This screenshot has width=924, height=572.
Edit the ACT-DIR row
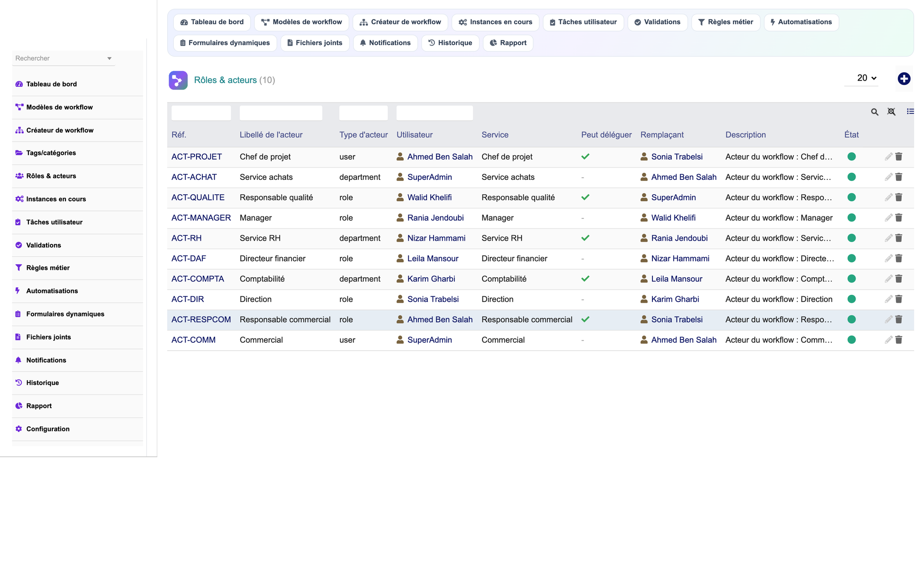(x=888, y=300)
